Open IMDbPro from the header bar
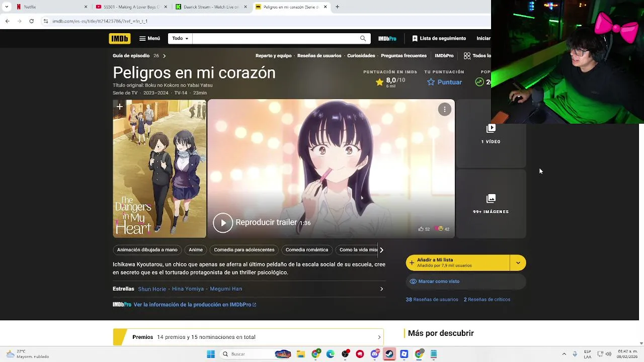This screenshot has width=644, height=362. 387,38
